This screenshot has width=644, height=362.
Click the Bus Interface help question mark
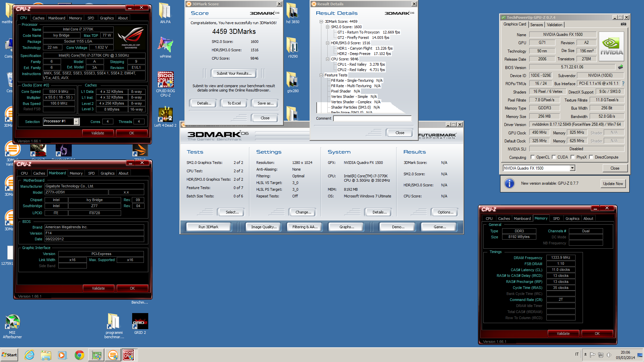tap(623, 83)
